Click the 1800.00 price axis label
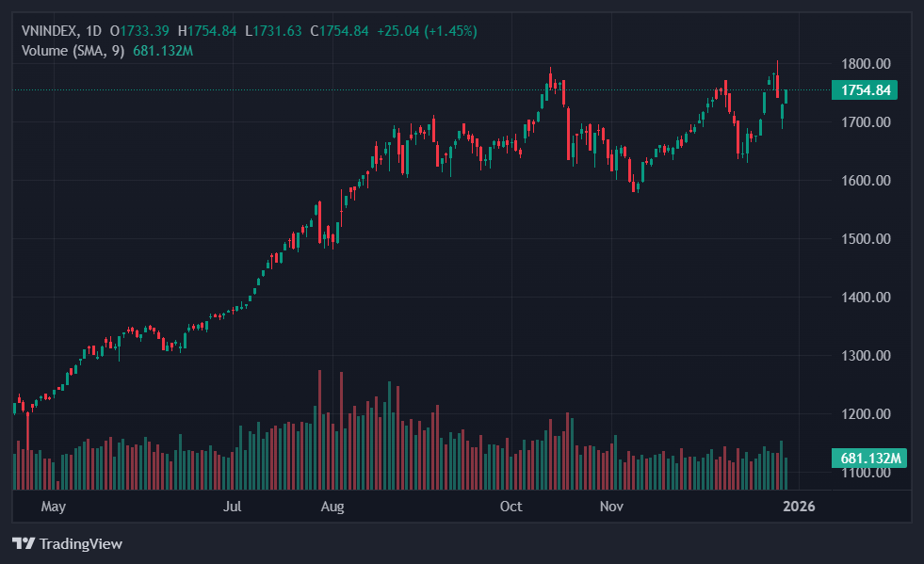 [865, 64]
